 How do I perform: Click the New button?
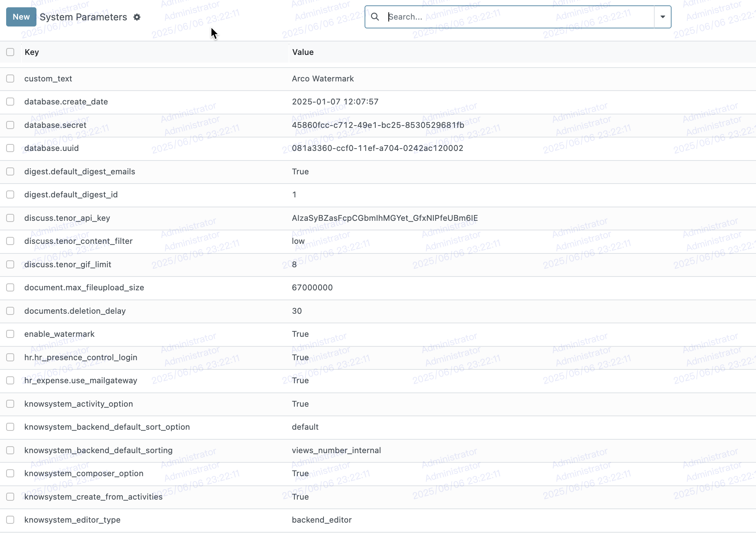[x=21, y=17]
